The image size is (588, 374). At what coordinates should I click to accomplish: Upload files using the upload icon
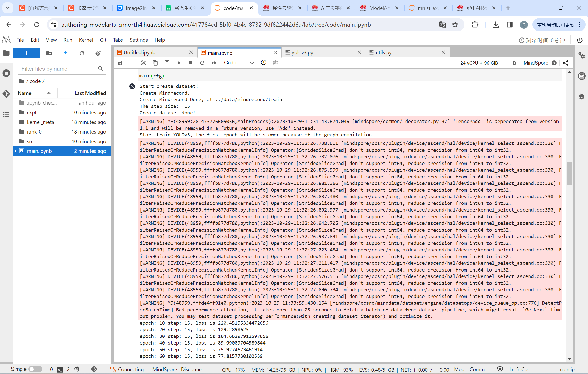(65, 53)
